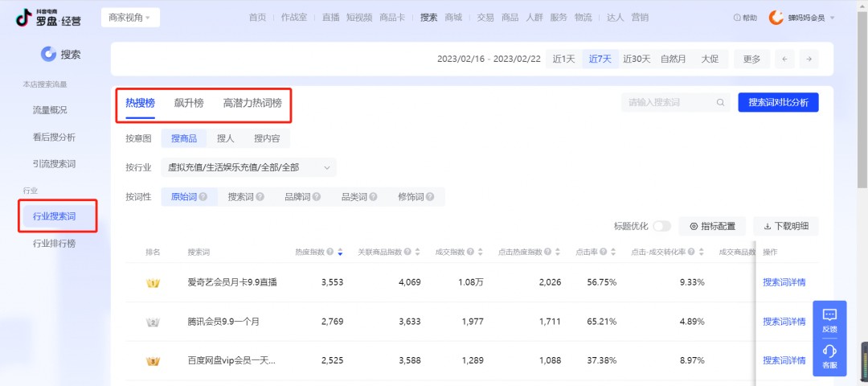This screenshot has height=386, width=868.
Task: Open 行业排行榜 in the sidebar
Action: pyautogui.click(x=55, y=243)
